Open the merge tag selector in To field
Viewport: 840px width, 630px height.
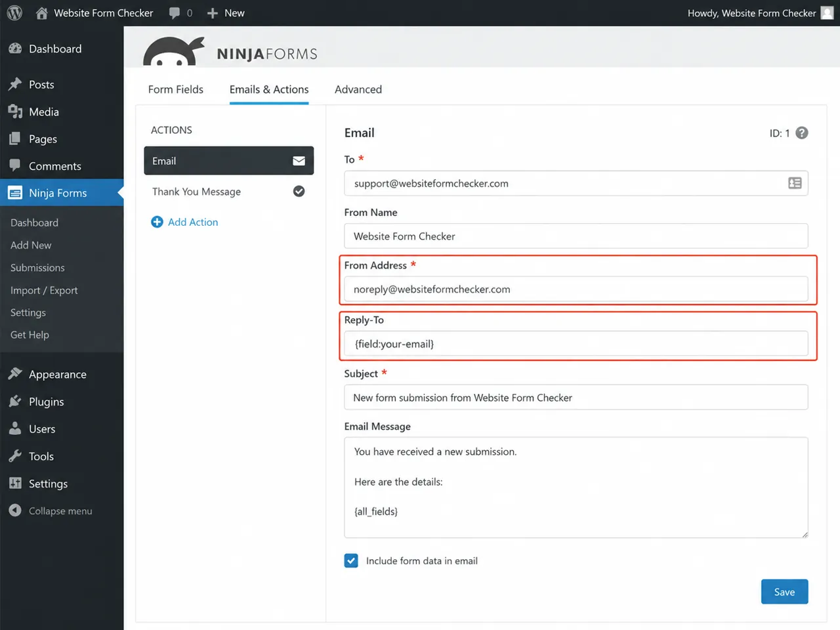pyautogui.click(x=795, y=183)
